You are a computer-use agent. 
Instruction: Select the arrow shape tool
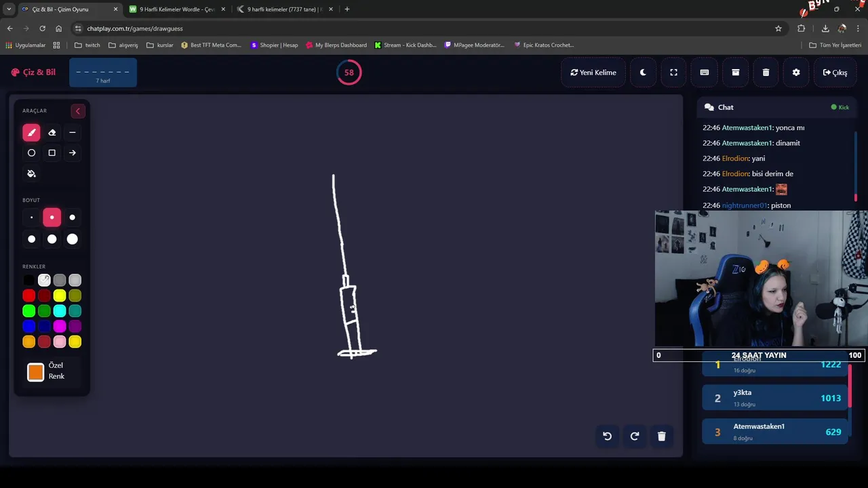tap(73, 153)
